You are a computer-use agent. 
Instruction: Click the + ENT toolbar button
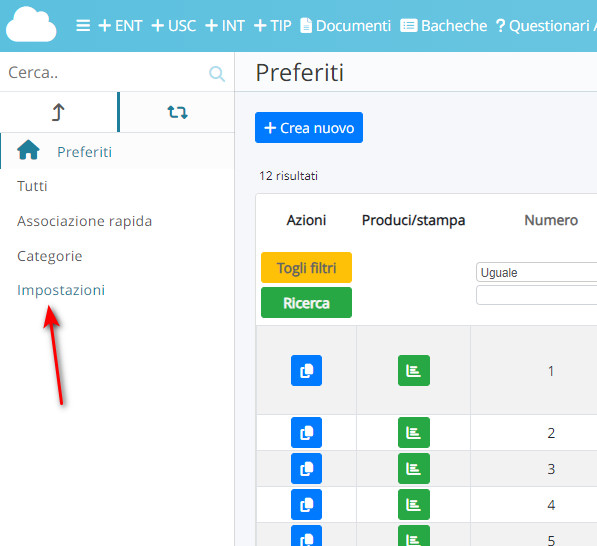[x=120, y=26]
